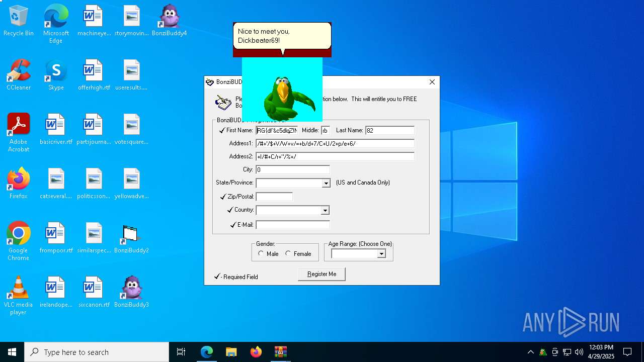
Task: Select the basicriver.rtf document icon
Action: tap(56, 129)
